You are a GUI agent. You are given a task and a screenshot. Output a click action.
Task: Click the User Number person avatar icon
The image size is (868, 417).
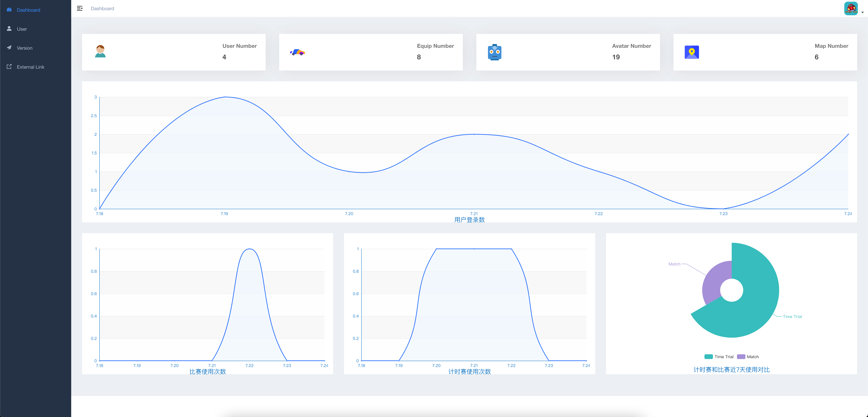click(x=100, y=52)
